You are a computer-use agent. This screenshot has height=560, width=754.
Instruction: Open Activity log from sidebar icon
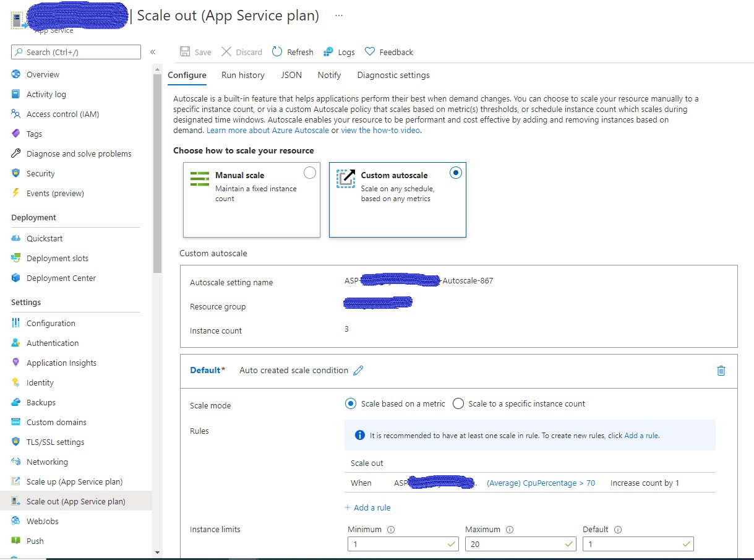tap(16, 94)
